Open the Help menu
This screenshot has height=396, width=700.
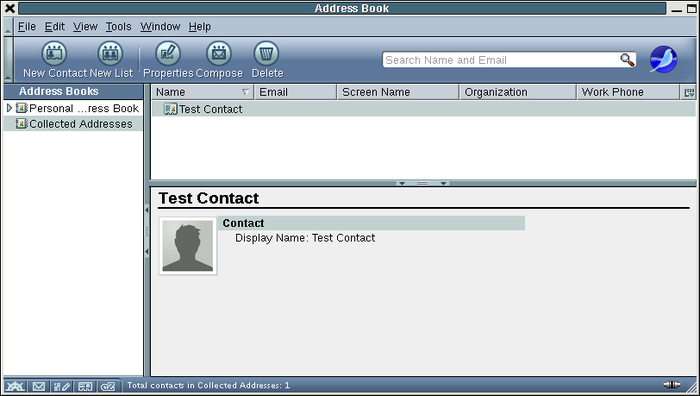point(200,27)
